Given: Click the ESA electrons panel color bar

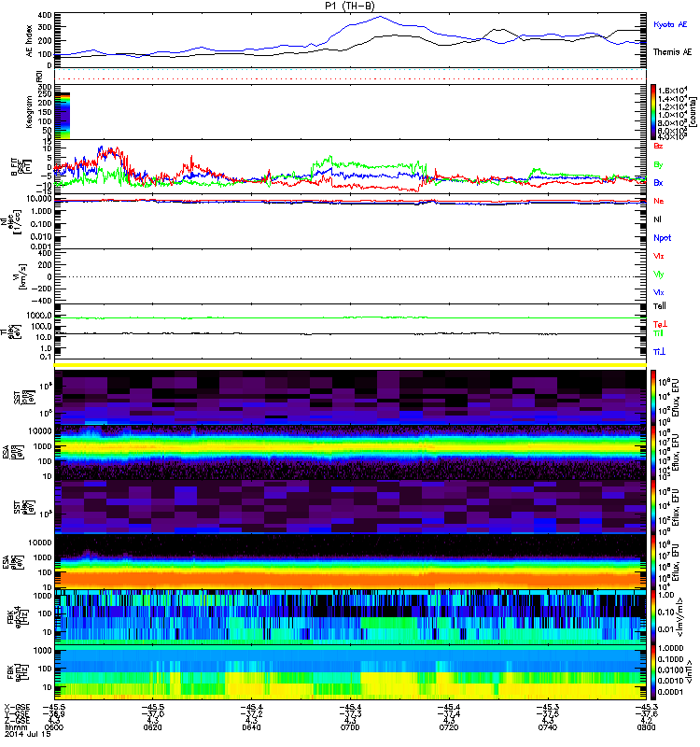Looking at the screenshot, I should click(653, 562).
